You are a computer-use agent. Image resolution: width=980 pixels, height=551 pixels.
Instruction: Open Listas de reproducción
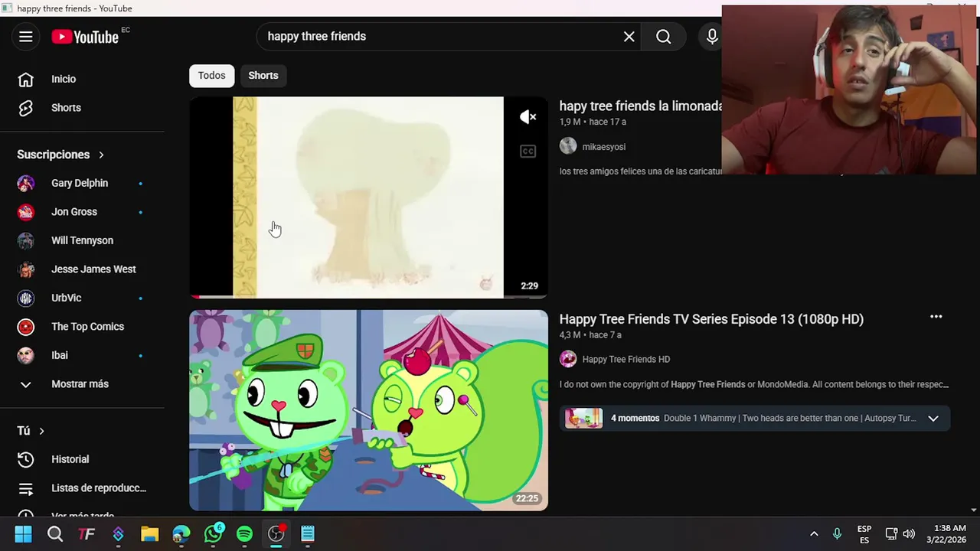pyautogui.click(x=82, y=488)
